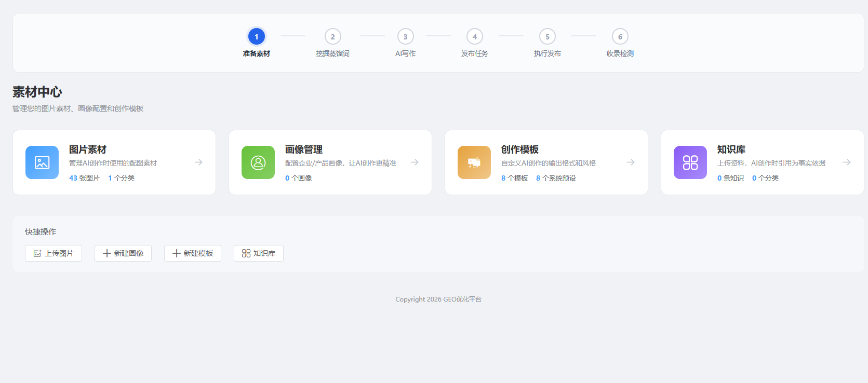The width and height of the screenshot is (868, 383).
Task: Open 图片素材 via its arrow icon
Action: point(198,162)
